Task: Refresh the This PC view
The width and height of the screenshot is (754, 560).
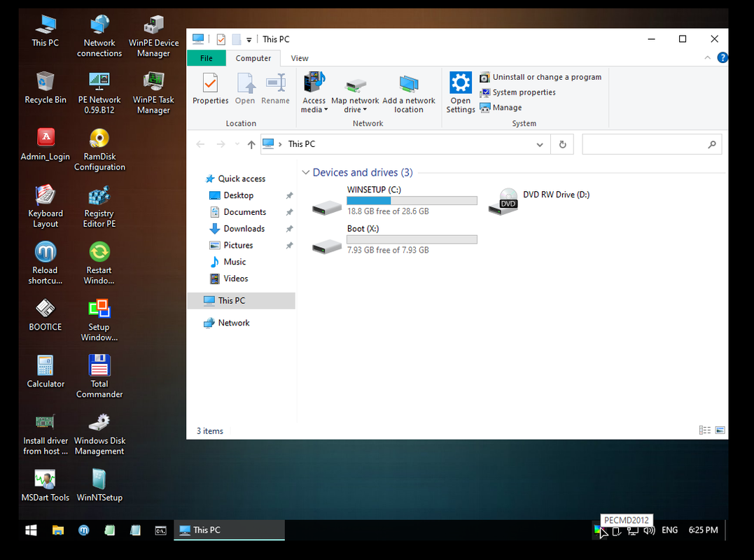Action: pyautogui.click(x=563, y=144)
